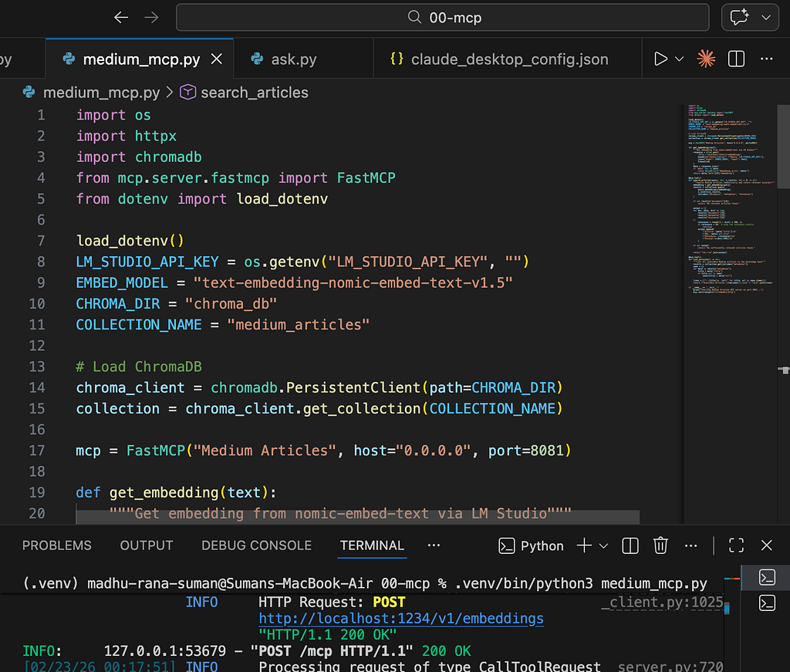The width and height of the screenshot is (790, 672).
Task: Split the editor to the right
Action: [x=736, y=59]
